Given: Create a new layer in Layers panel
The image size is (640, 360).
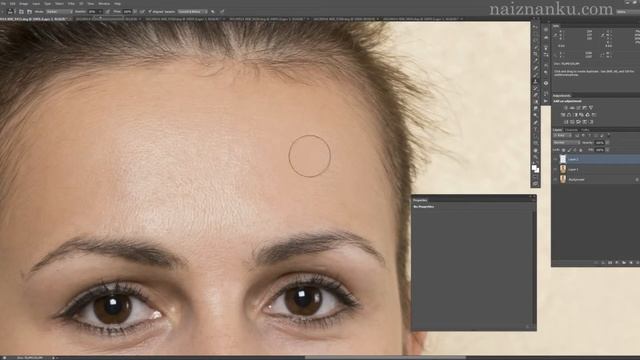Looking at the screenshot, I should [x=631, y=262].
